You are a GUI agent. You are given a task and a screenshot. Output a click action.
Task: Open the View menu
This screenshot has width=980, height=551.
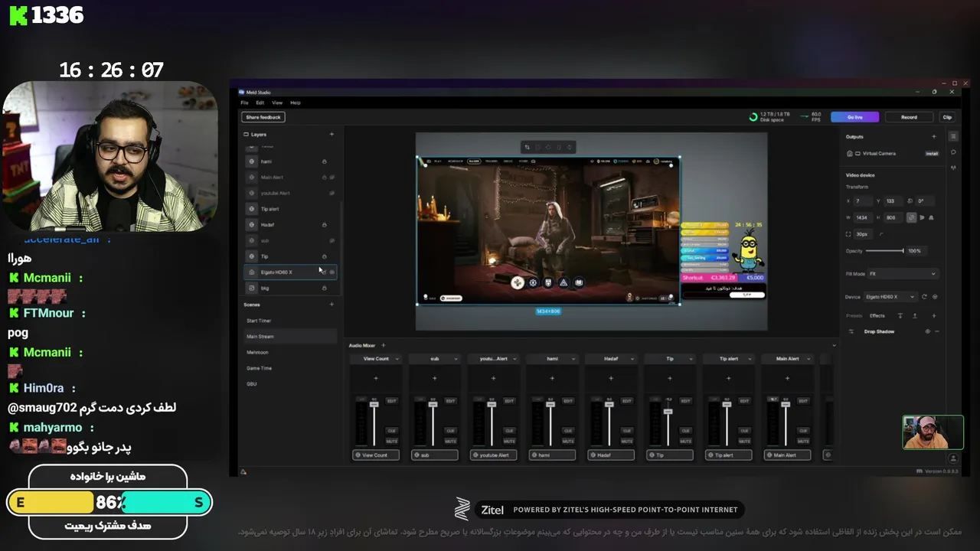pyautogui.click(x=277, y=103)
